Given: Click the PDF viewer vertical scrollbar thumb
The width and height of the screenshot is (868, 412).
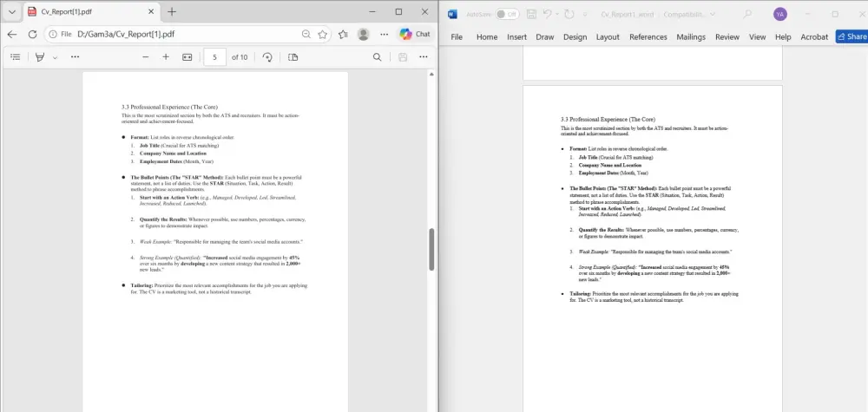Looking at the screenshot, I should point(431,249).
